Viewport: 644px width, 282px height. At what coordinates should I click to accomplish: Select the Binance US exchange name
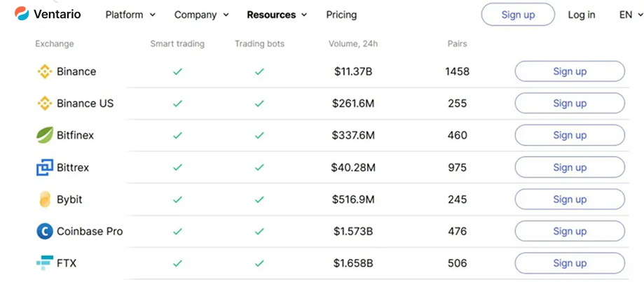pyautogui.click(x=85, y=104)
